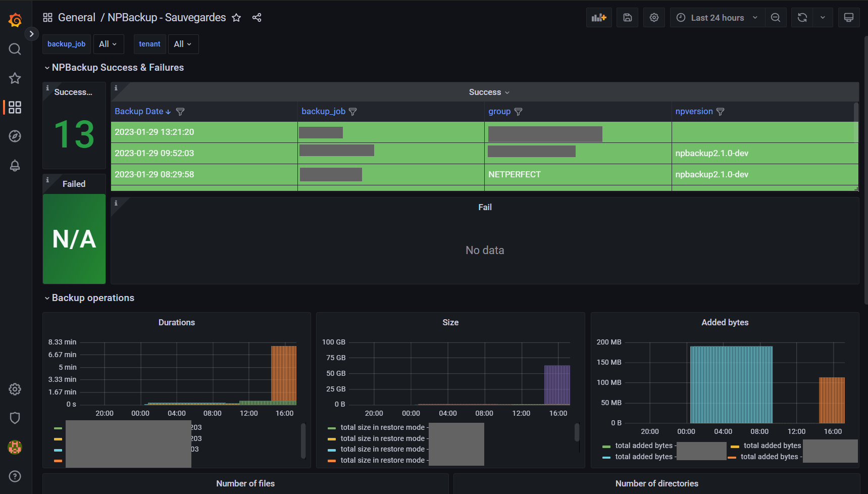Open dashboard search from sidebar
The height and width of the screenshot is (494, 868).
15,49
